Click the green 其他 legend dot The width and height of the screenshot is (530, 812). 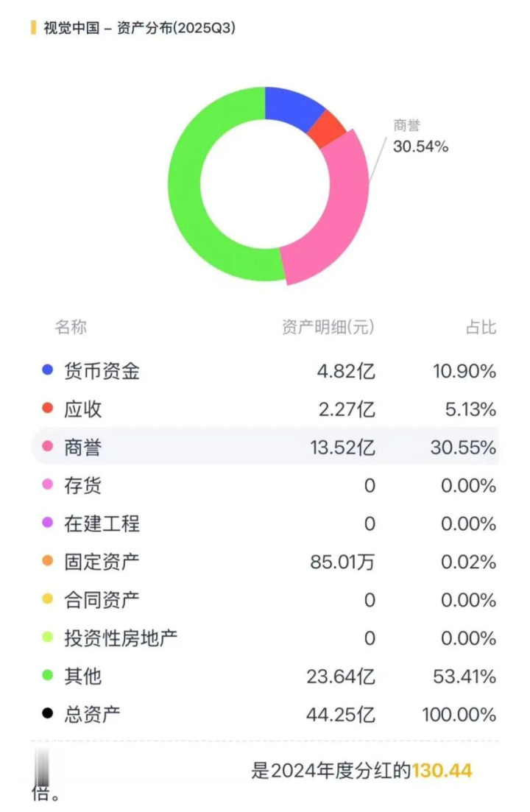(x=48, y=676)
